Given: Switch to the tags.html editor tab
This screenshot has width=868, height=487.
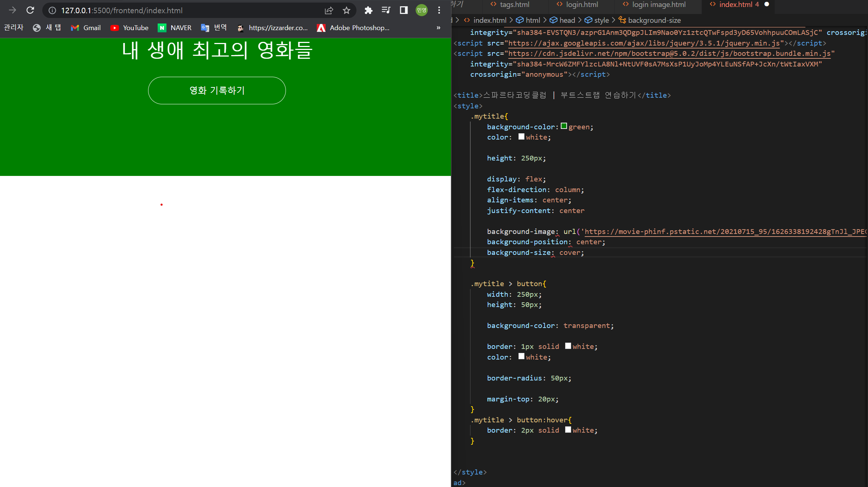Looking at the screenshot, I should point(510,4).
